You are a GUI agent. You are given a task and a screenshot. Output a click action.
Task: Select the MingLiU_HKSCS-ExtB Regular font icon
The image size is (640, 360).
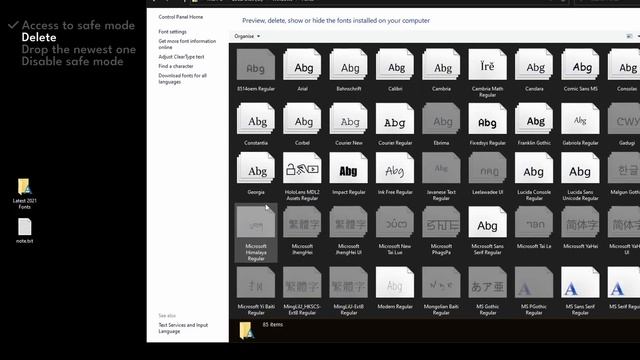point(302,282)
